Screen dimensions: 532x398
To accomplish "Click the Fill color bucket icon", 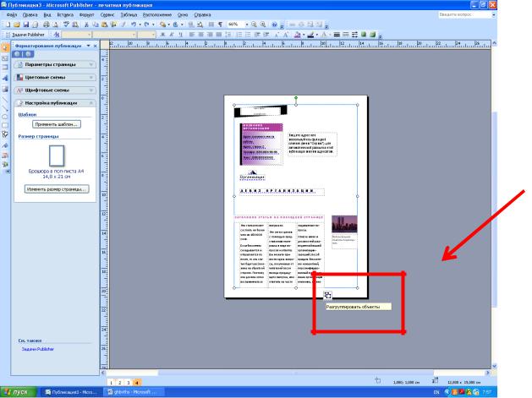I will click(x=298, y=35).
